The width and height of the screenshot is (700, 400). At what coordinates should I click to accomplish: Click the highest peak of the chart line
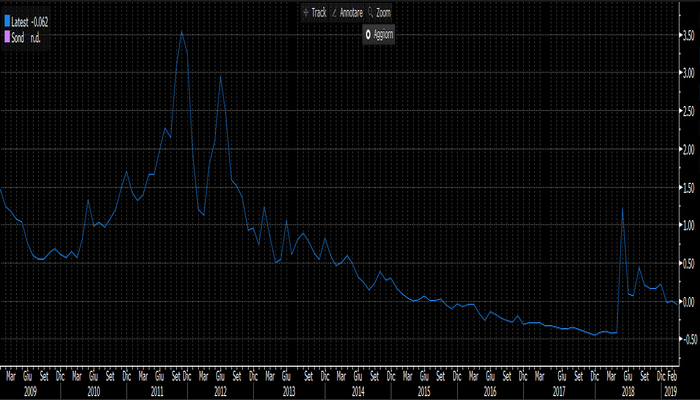click(181, 32)
